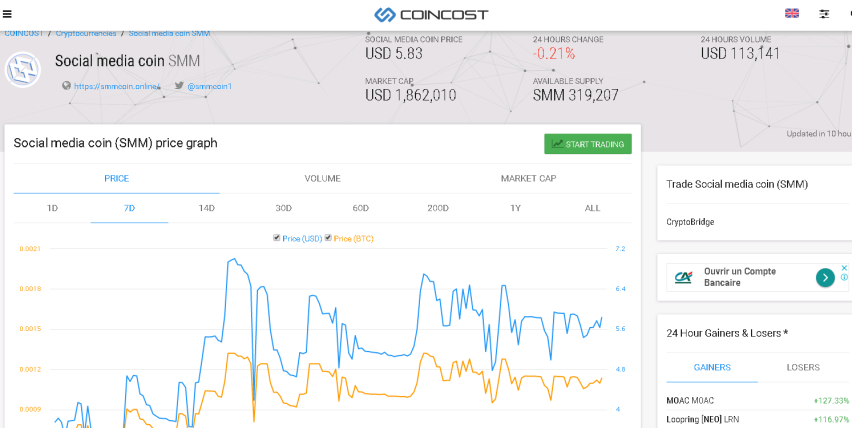Open the MOAC gainer row

(757, 401)
